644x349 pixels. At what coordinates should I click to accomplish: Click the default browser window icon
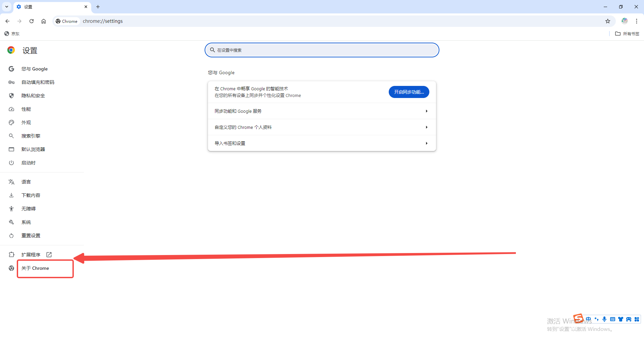(11, 149)
